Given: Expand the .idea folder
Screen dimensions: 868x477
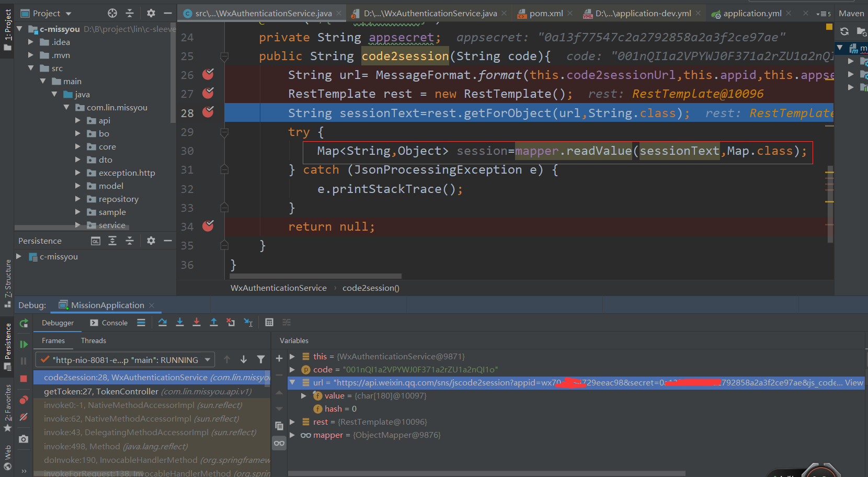Looking at the screenshot, I should point(30,42).
